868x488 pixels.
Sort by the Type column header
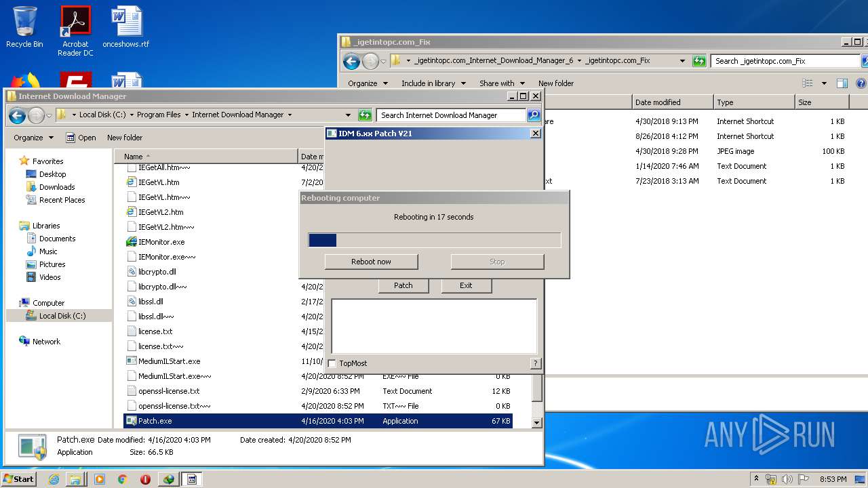754,102
